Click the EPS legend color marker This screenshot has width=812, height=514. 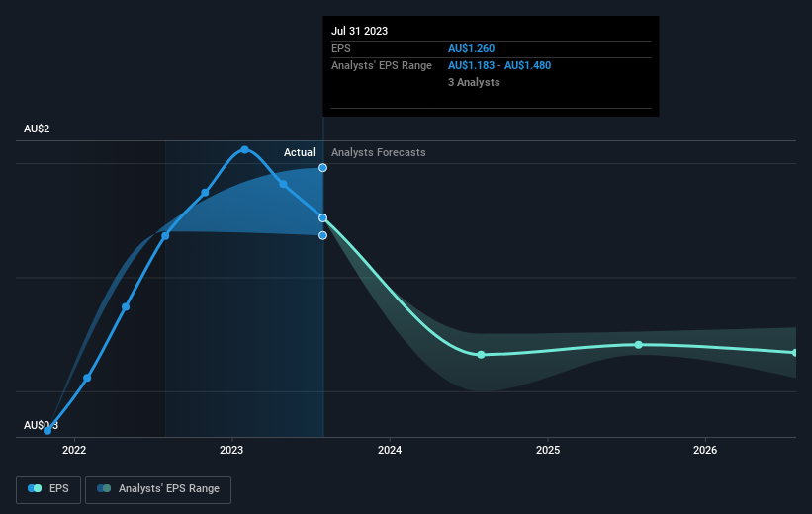pyautogui.click(x=35, y=488)
